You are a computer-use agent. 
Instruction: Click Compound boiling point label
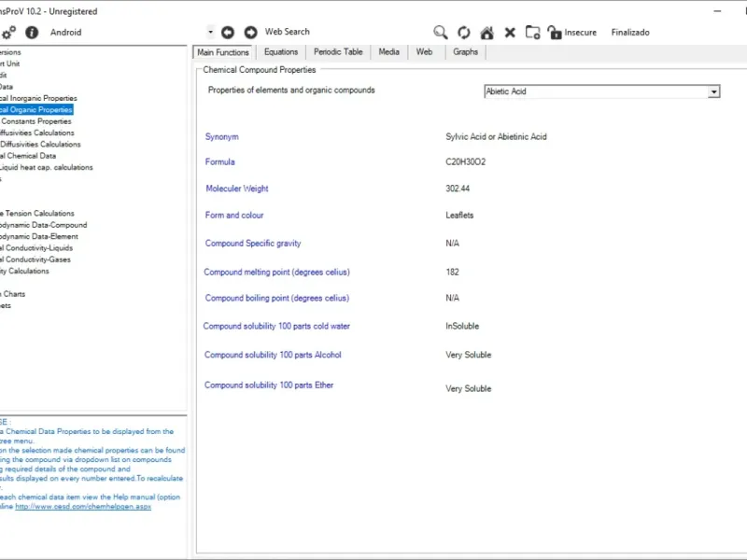[x=276, y=298]
